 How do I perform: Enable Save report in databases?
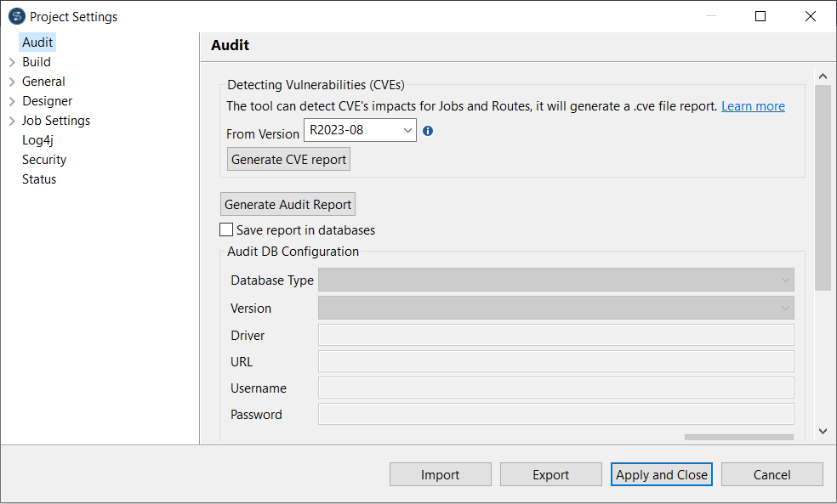pos(226,229)
